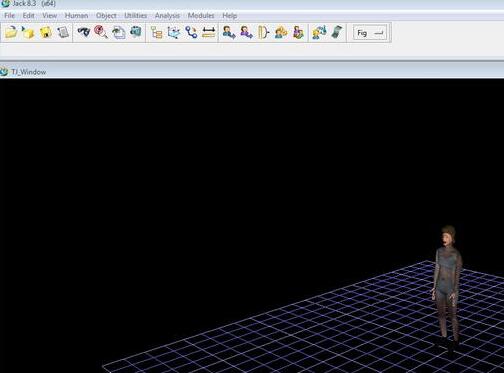
Task: Click the snapshot camera window icon
Action: click(x=136, y=32)
